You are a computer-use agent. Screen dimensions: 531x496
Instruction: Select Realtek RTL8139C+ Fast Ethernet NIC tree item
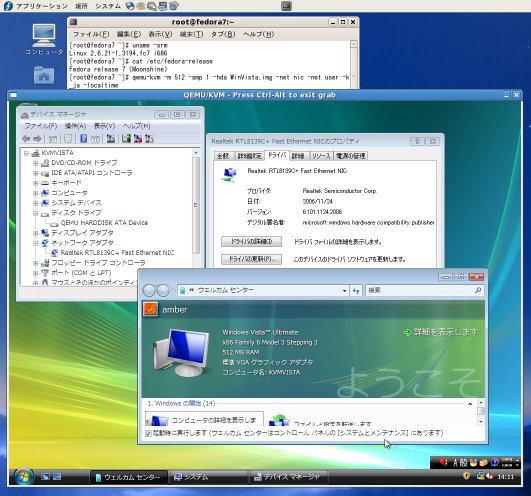[117, 253]
